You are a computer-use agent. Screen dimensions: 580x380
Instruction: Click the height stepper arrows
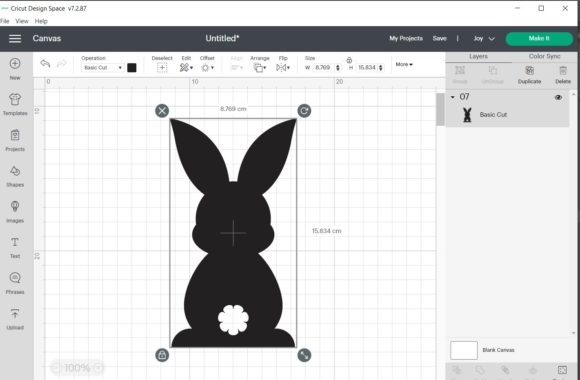(x=381, y=68)
